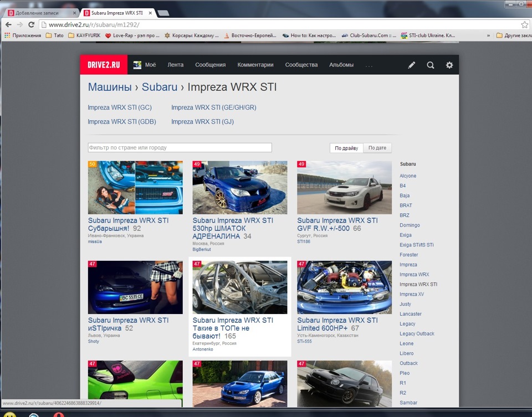The height and width of the screenshot is (417, 532).
Task: Open the KAYFYURIK bookmarks folder
Action: point(84,35)
